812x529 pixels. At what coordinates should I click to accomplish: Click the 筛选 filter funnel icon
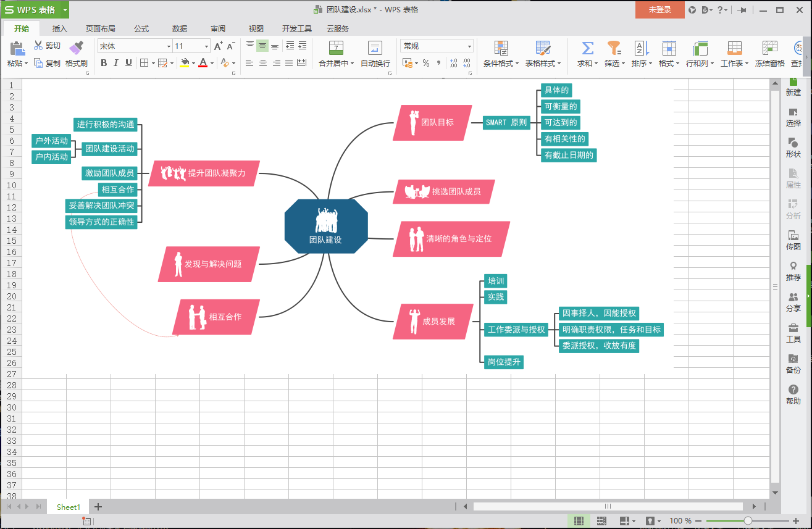(614, 48)
